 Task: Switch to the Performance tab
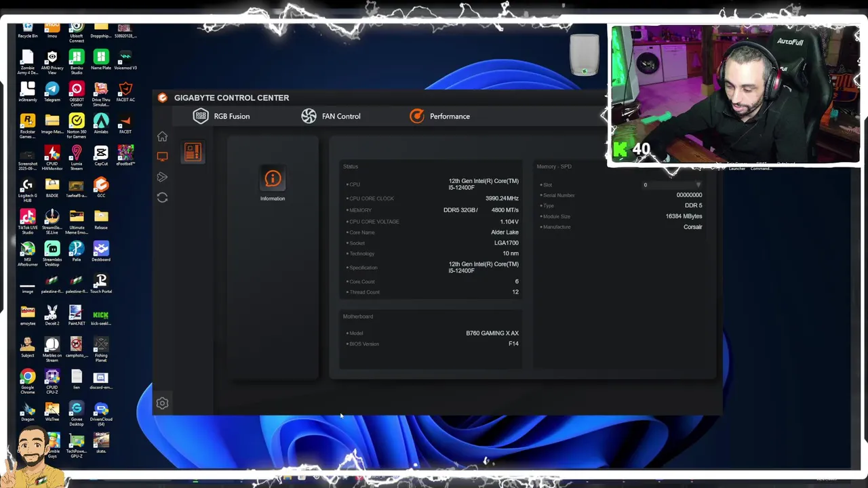point(439,116)
